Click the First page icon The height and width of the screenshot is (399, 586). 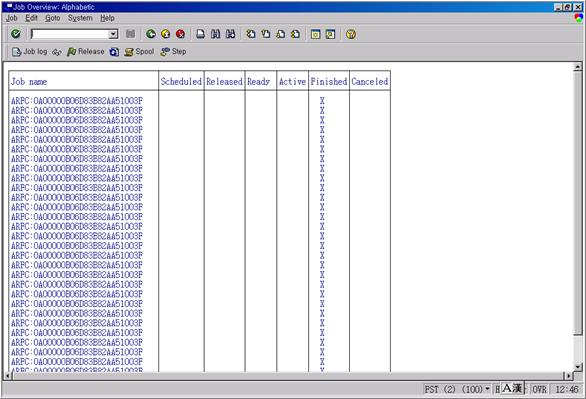251,34
